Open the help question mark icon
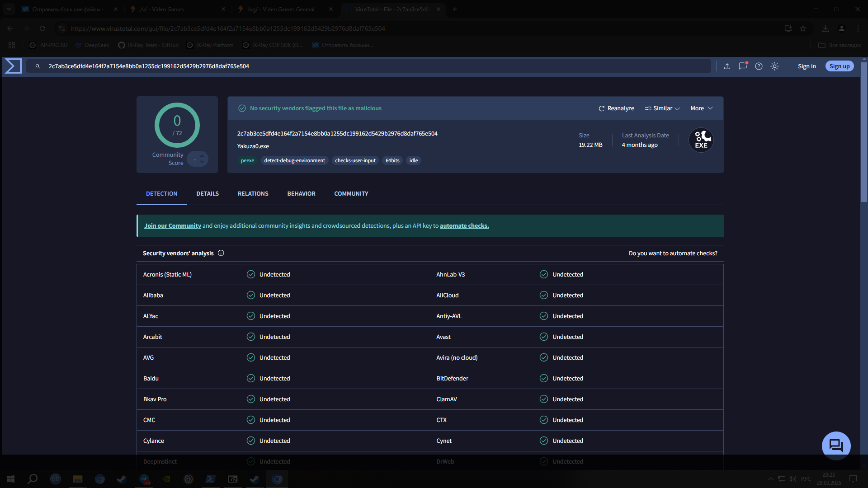Viewport: 868px width, 488px height. 759,66
